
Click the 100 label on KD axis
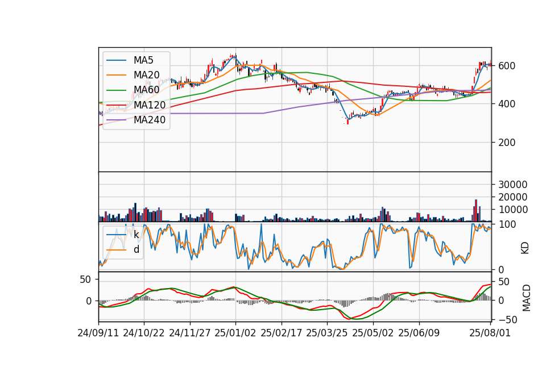tap(507, 224)
